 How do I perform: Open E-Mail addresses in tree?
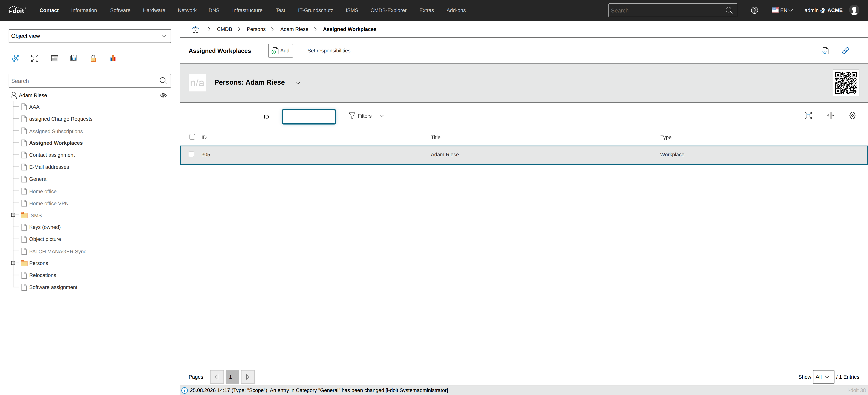click(49, 167)
